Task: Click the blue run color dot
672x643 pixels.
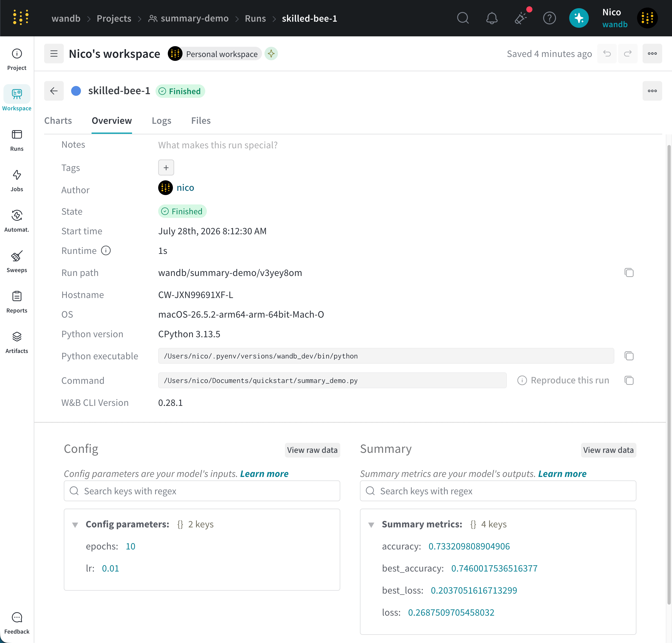Action: 76,91
